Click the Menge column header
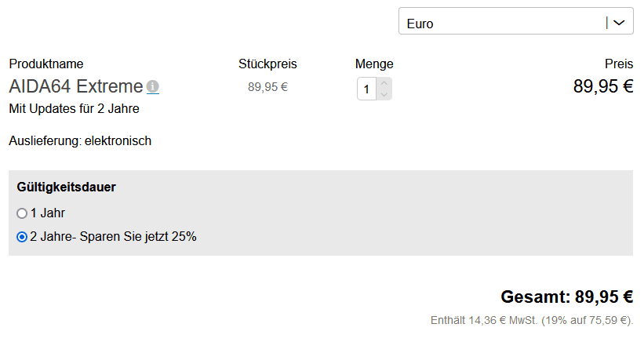 coord(374,64)
